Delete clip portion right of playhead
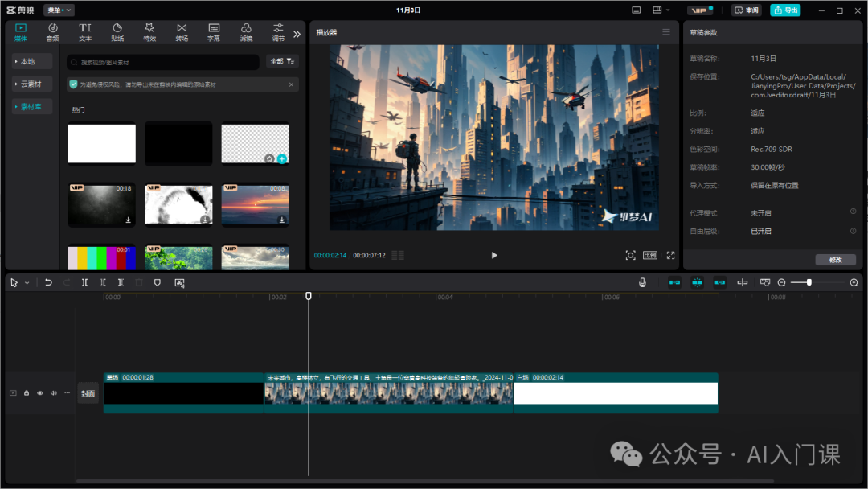The height and width of the screenshot is (489, 868). click(x=121, y=282)
